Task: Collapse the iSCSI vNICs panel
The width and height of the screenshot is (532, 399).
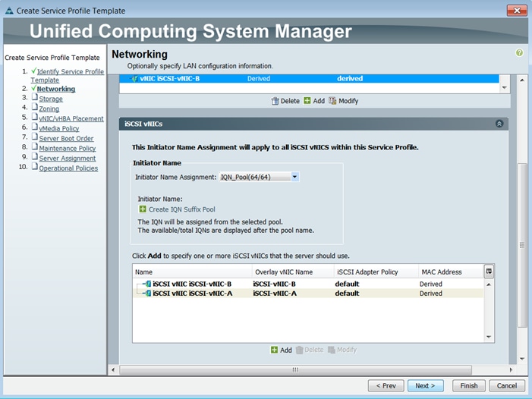Action: [x=499, y=124]
